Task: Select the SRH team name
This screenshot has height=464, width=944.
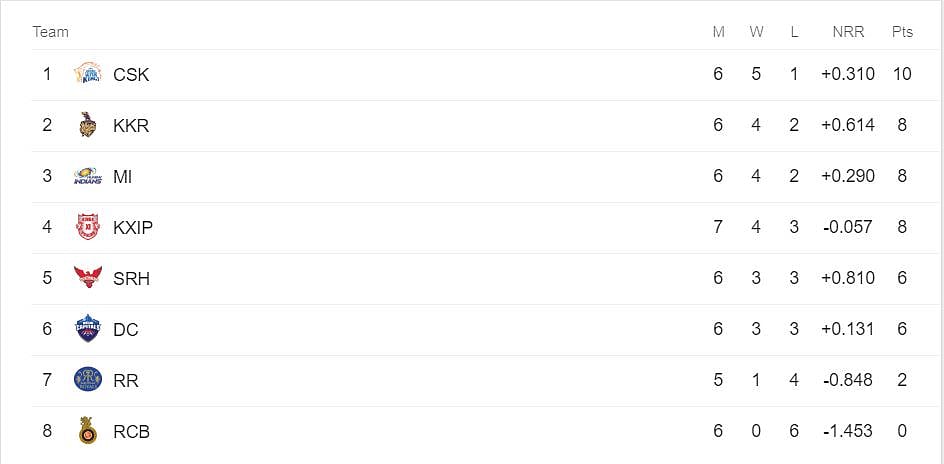Action: 131,279
